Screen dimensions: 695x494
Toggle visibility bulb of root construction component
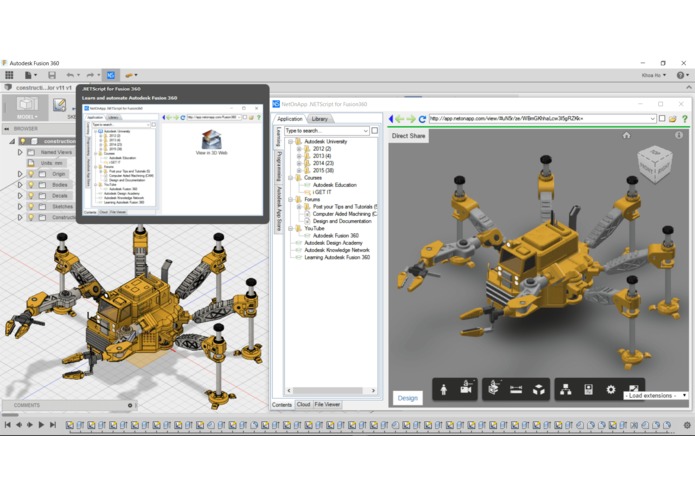(23, 141)
